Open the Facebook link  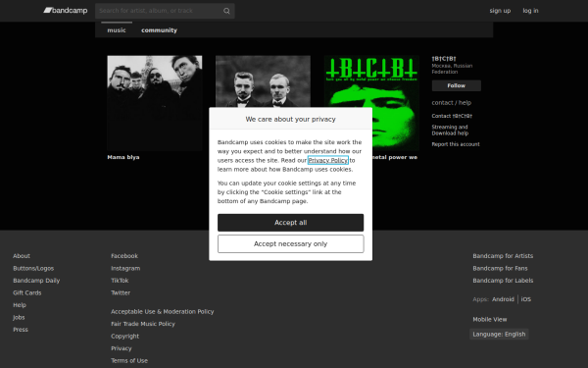(124, 256)
